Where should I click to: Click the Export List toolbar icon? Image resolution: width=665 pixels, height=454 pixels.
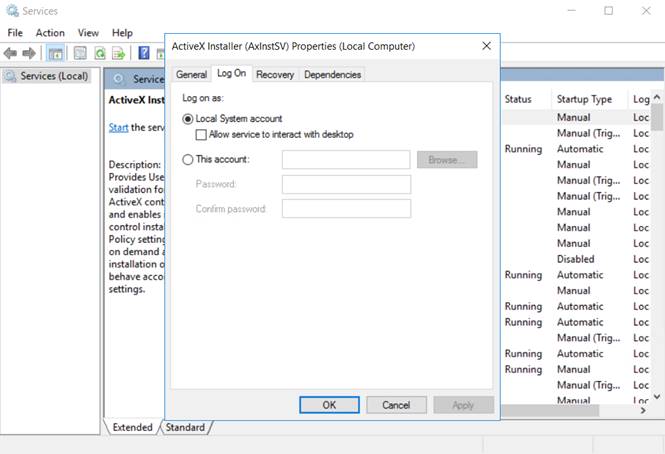point(119,53)
